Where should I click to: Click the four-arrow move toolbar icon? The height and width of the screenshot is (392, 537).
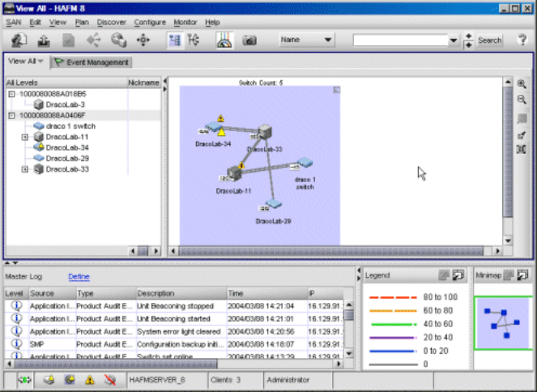(143, 40)
